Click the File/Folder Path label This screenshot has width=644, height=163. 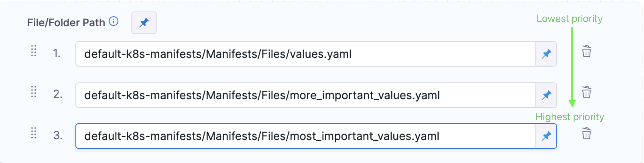(66, 23)
